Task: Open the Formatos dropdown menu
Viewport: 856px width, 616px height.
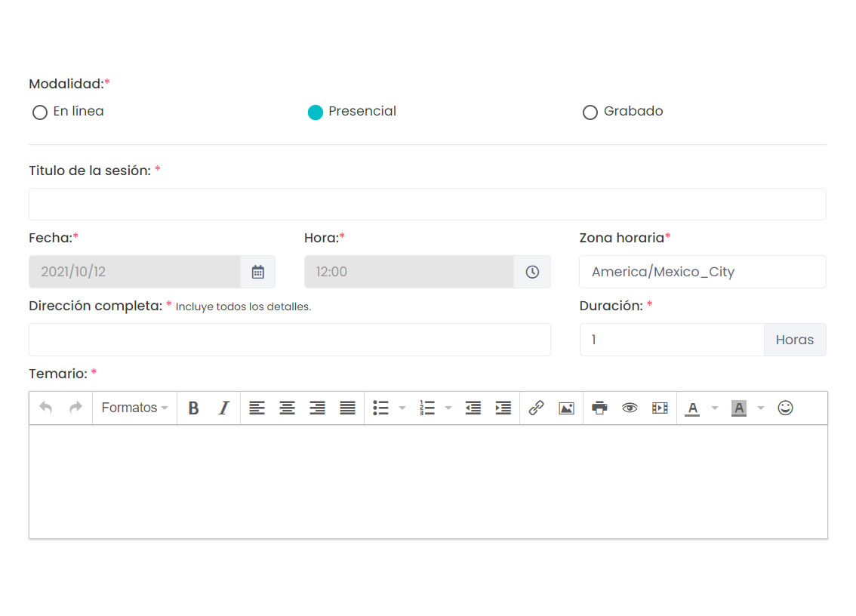Action: click(x=134, y=408)
